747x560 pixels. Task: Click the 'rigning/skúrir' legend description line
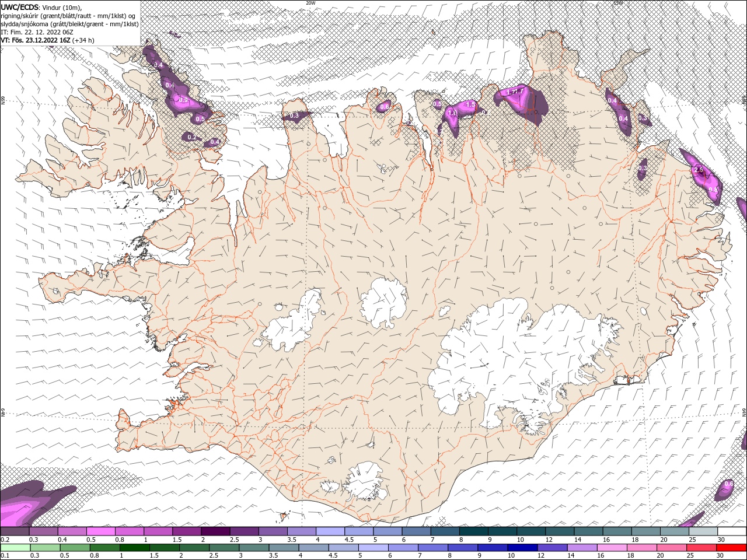click(68, 16)
